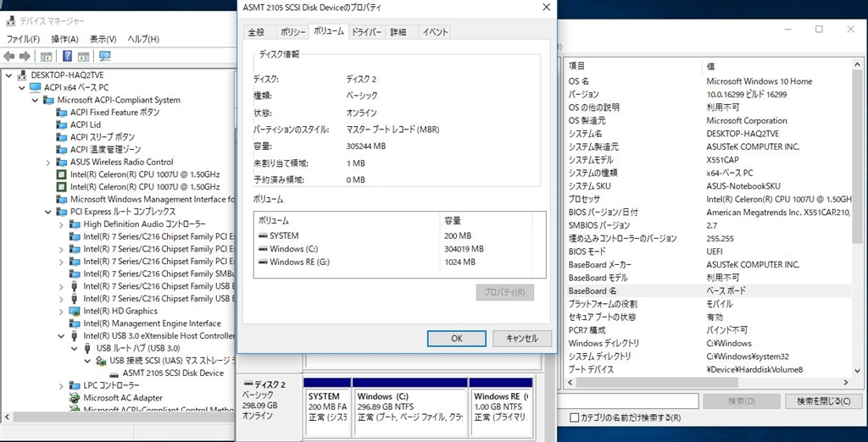868x442 pixels.
Task: Collapse the USB root hub (USB 3.0) node
Action: [x=75, y=349]
